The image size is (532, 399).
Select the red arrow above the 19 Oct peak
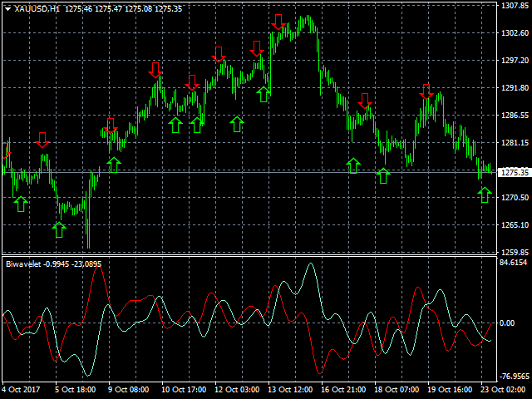(426, 91)
